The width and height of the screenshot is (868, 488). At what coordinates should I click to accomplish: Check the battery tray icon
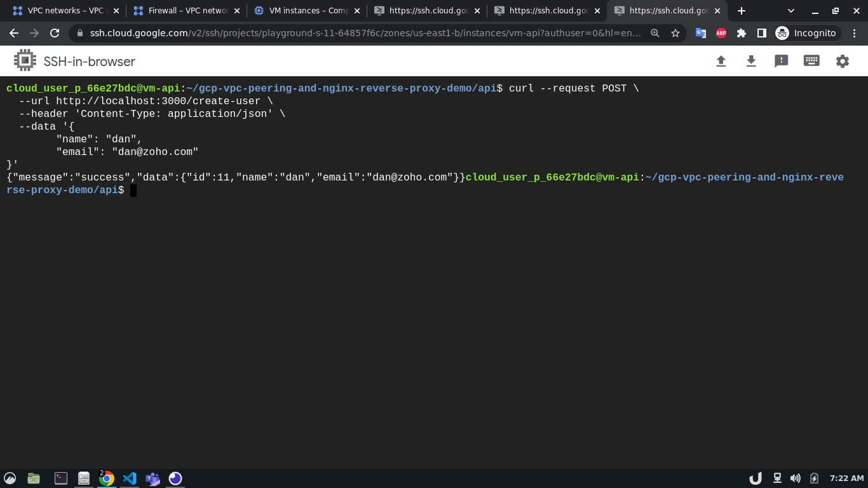coord(815,478)
